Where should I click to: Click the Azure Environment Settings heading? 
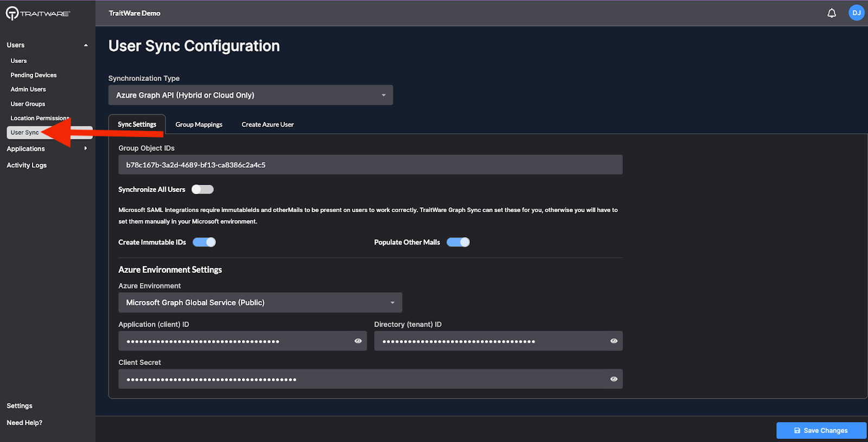170,270
